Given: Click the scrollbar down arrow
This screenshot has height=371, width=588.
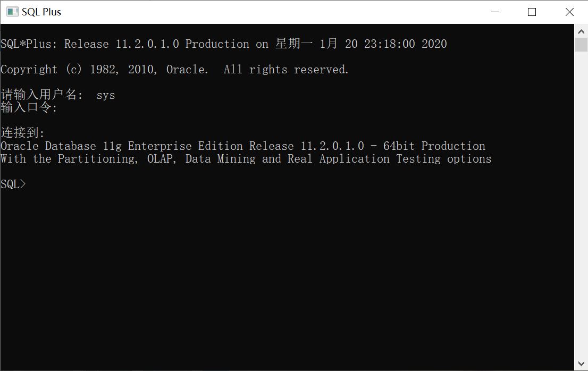Looking at the screenshot, I should pos(581,364).
